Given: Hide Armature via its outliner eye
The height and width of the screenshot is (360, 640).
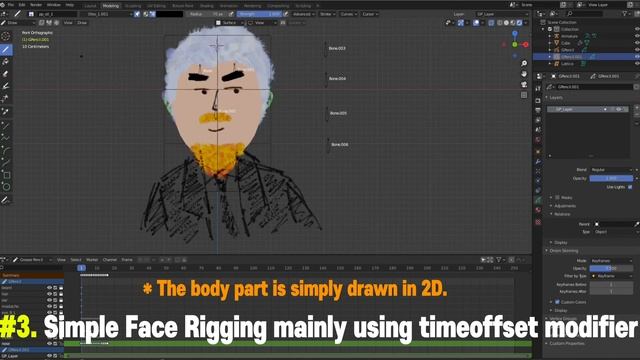Looking at the screenshot, I should coord(637,36).
